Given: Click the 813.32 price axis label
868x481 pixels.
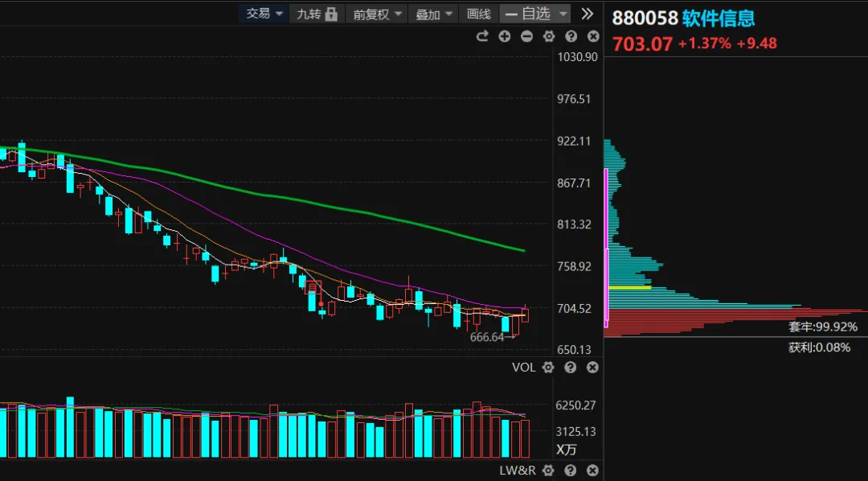Looking at the screenshot, I should pos(575,224).
